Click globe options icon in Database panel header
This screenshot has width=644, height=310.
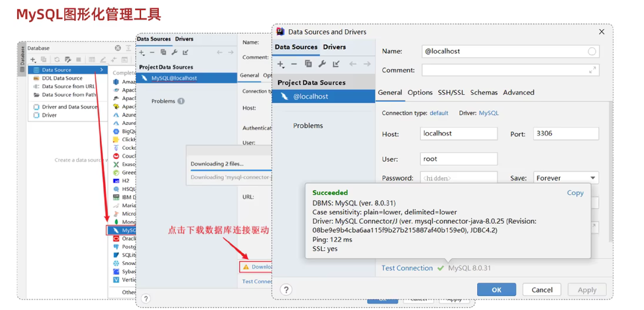(x=118, y=48)
